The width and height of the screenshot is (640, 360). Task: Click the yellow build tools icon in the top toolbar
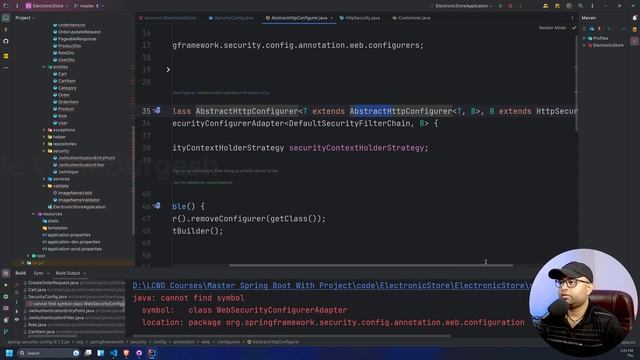[x=557, y=6]
